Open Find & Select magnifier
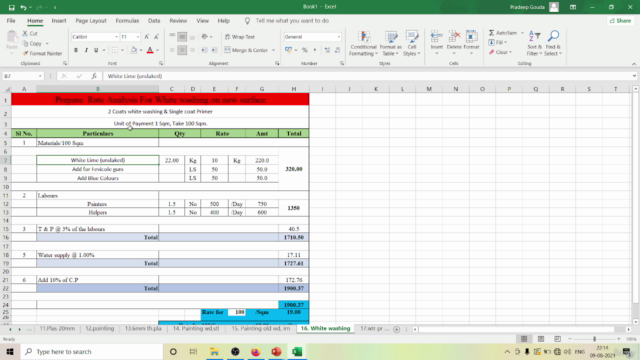The height and width of the screenshot is (360, 640). point(553,43)
